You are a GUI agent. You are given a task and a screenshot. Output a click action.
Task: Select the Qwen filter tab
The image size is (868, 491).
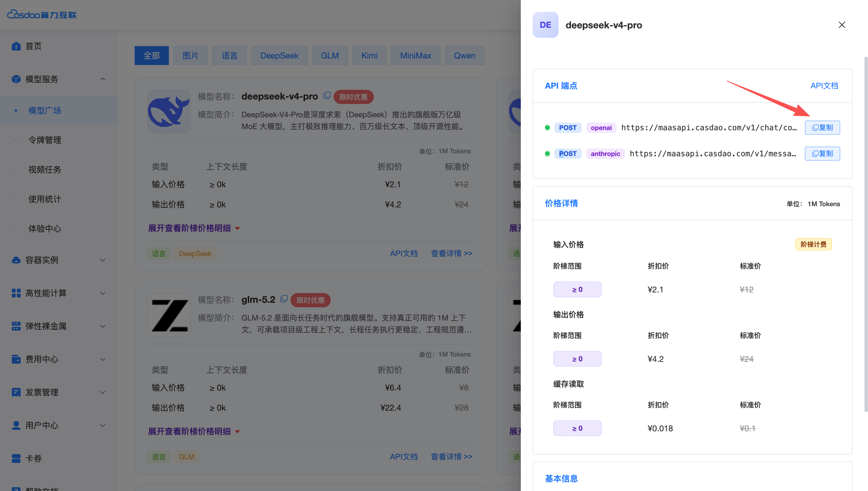[464, 56]
